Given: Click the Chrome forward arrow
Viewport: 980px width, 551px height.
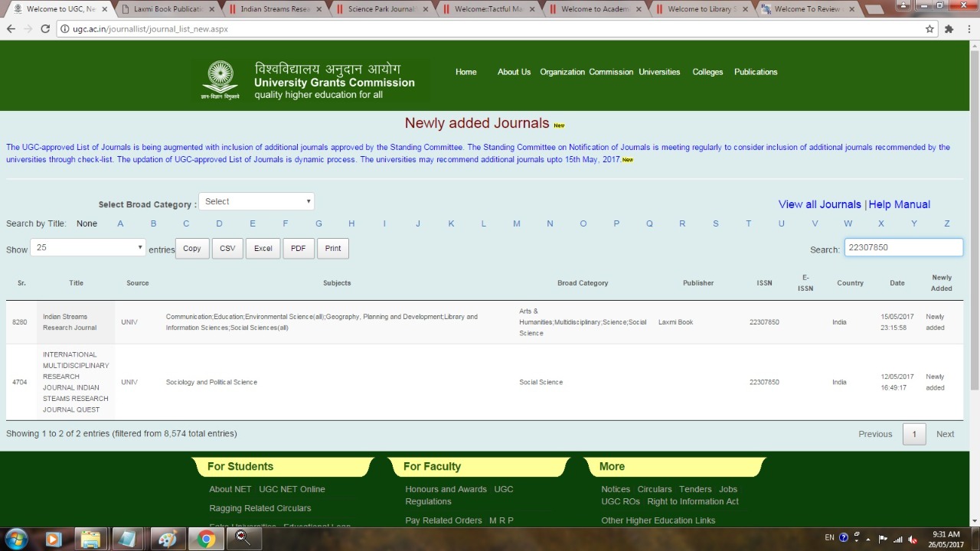Looking at the screenshot, I should 28,29.
